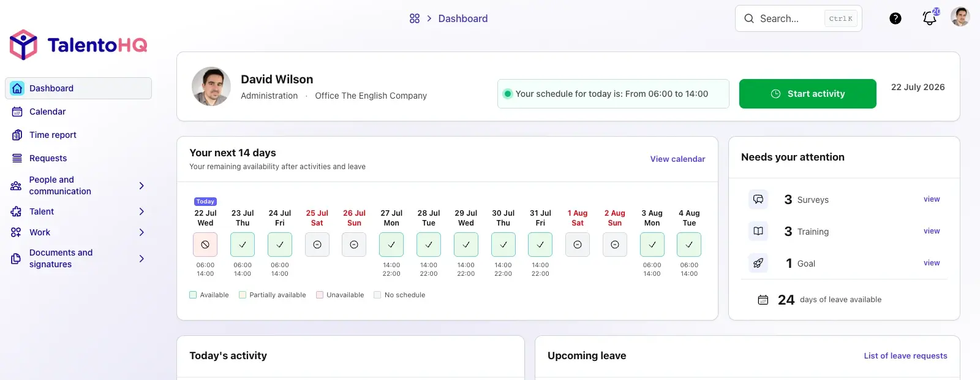Select the no-schedule icon for 1 Aug
980x380 pixels.
point(578,245)
